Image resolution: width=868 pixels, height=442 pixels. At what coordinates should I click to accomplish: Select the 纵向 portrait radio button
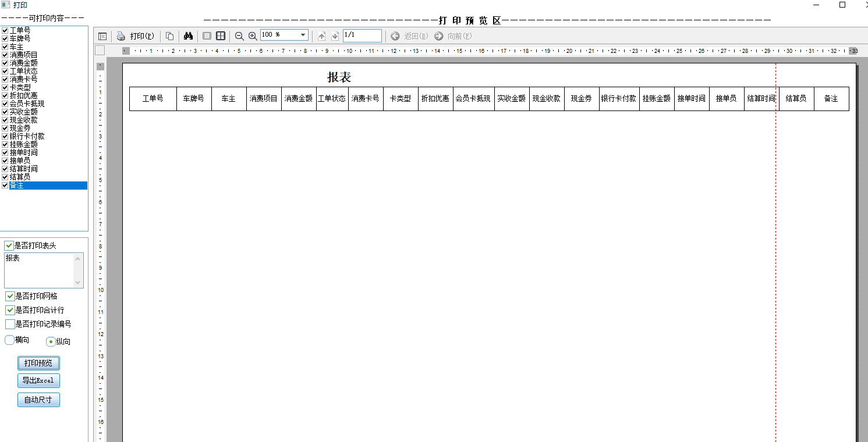51,341
